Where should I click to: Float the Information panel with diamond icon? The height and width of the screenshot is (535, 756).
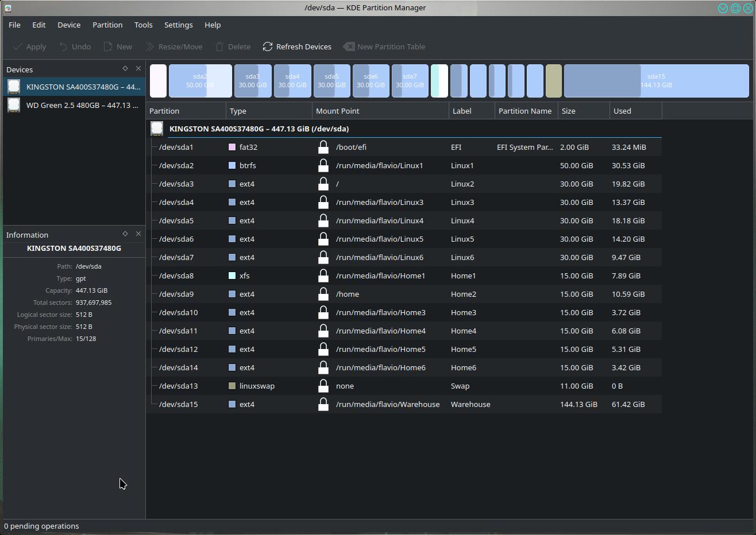click(125, 234)
